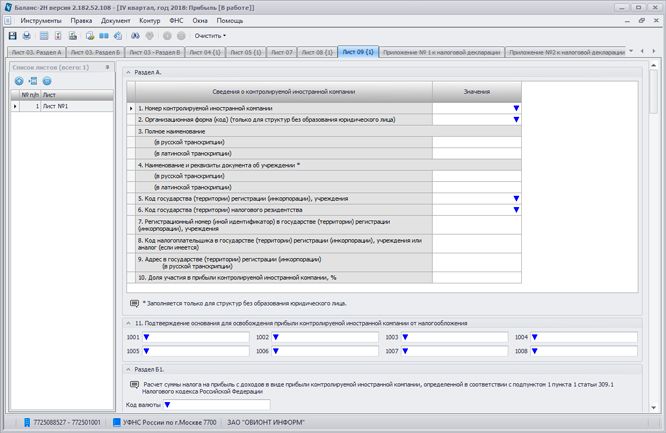Click the 'Лист' column header
Screen dimensions: 666x433
click(77, 95)
